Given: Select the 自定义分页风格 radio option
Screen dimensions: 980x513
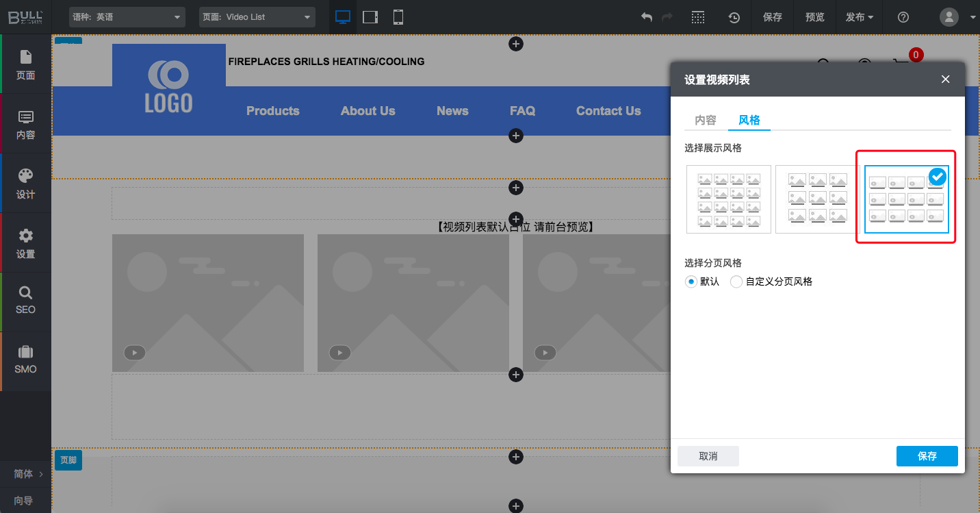Looking at the screenshot, I should pyautogui.click(x=736, y=281).
